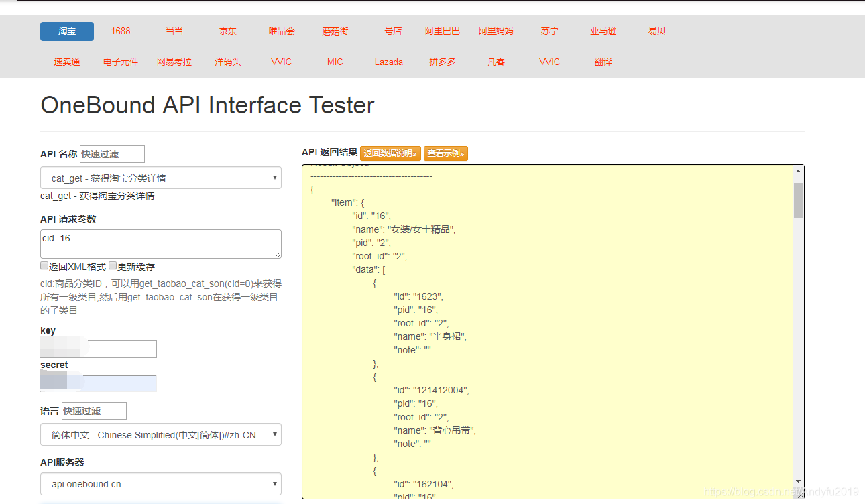Click the API 名称 quick filter field
This screenshot has width=865, height=504.
(x=112, y=154)
